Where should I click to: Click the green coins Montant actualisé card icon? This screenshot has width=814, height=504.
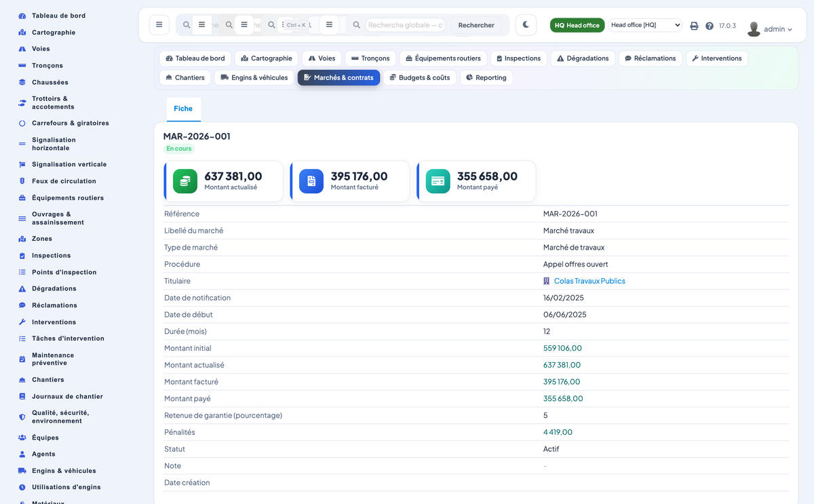[x=185, y=181]
